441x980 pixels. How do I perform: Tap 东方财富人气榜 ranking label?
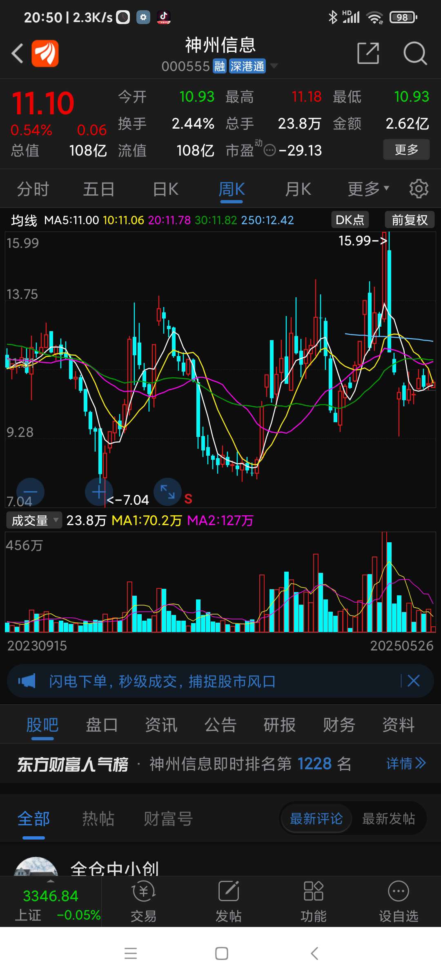pos(73,764)
